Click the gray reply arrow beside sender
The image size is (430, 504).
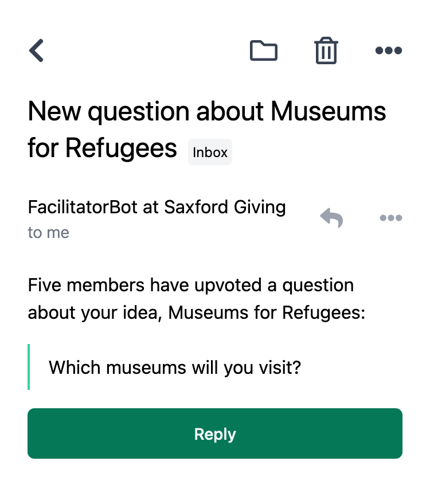point(331,218)
